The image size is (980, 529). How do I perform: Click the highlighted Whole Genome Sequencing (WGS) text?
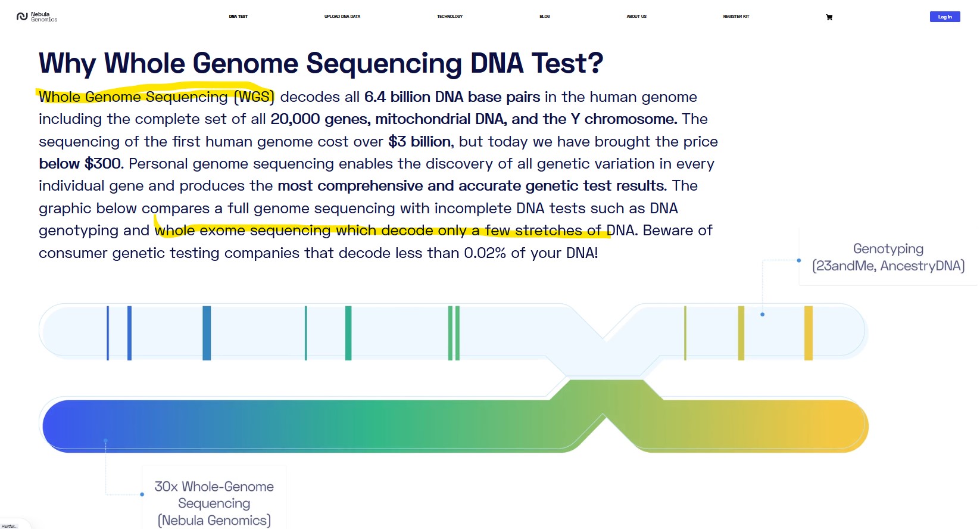pos(157,97)
